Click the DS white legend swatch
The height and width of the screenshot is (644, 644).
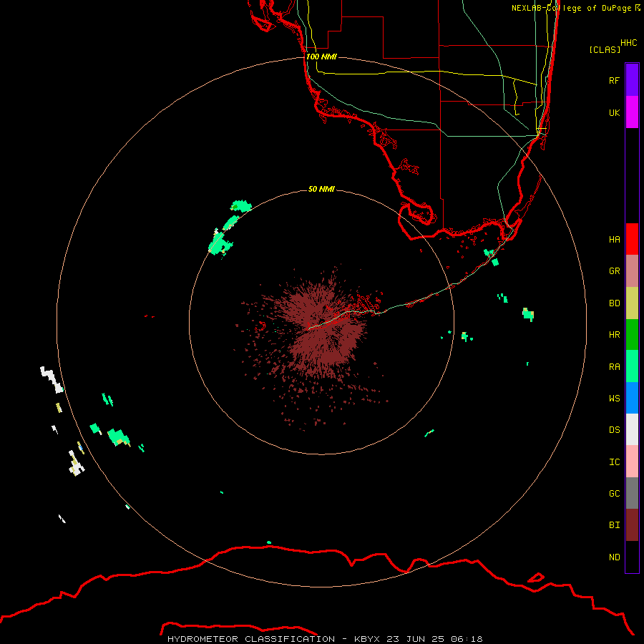pos(632,429)
